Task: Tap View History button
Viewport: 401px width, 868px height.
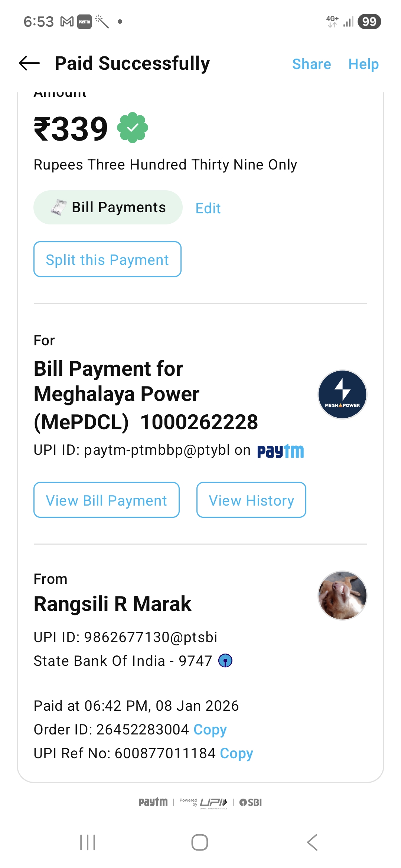Action: click(251, 500)
